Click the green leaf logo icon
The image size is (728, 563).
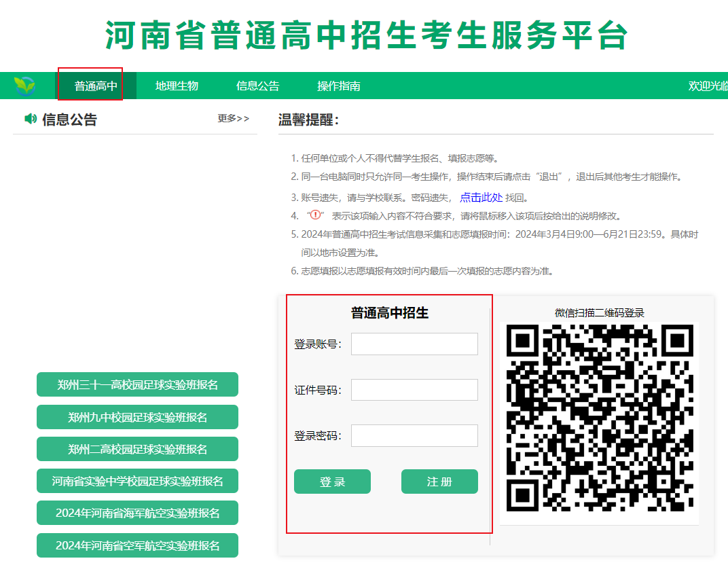(x=24, y=86)
